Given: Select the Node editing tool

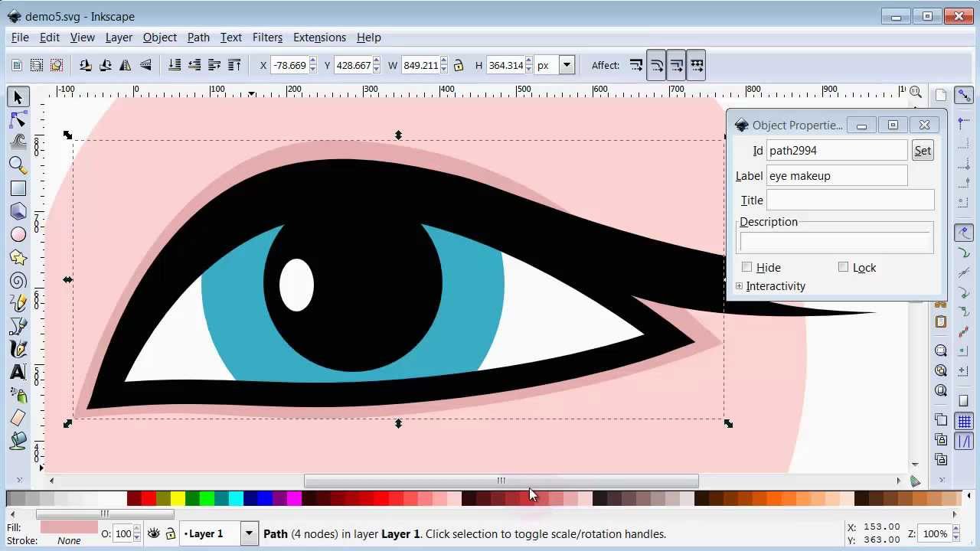Looking at the screenshot, I should 18,119.
